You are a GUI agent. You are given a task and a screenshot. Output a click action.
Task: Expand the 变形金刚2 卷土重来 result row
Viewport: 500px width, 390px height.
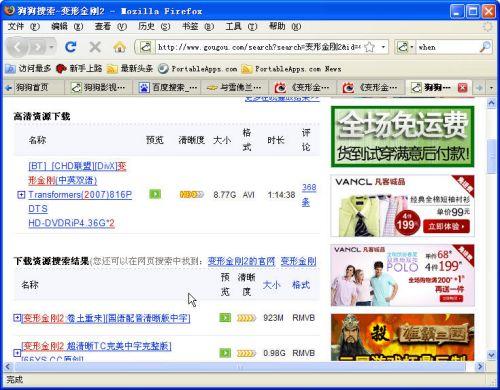[17, 318]
